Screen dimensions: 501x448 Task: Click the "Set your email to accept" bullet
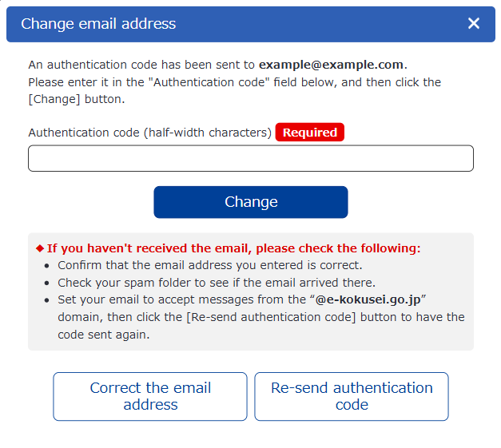tap(181, 299)
